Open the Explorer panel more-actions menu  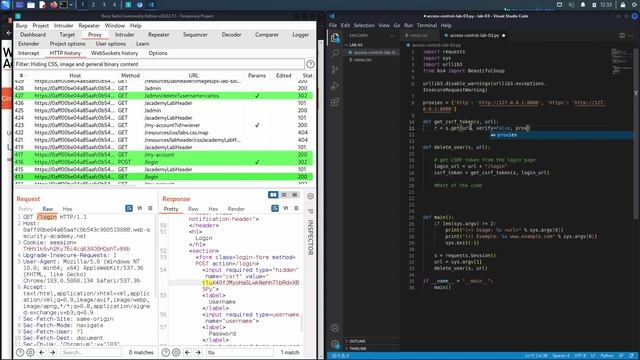tap(393, 36)
